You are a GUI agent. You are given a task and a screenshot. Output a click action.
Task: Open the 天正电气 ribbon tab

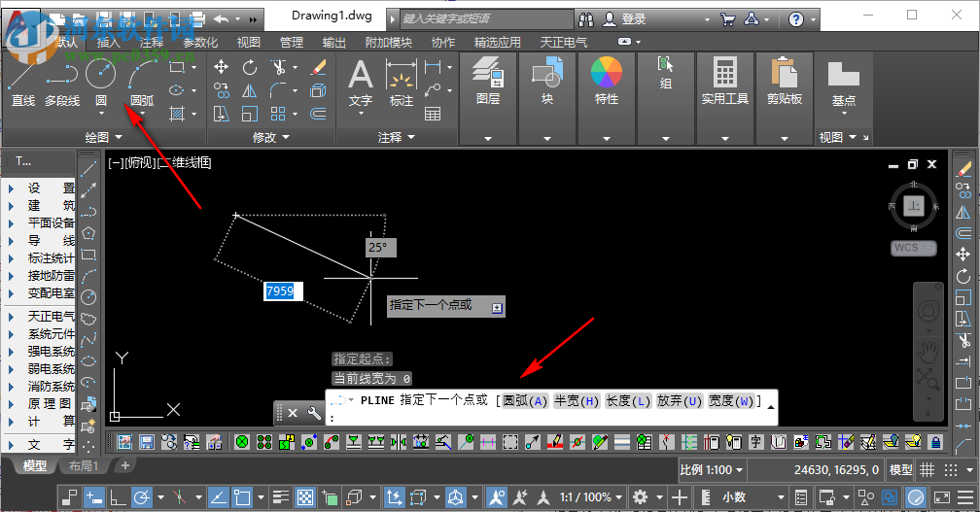click(x=563, y=42)
